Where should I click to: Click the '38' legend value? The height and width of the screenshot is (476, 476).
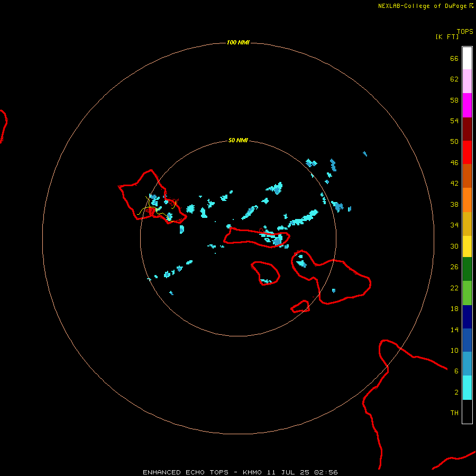454,204
